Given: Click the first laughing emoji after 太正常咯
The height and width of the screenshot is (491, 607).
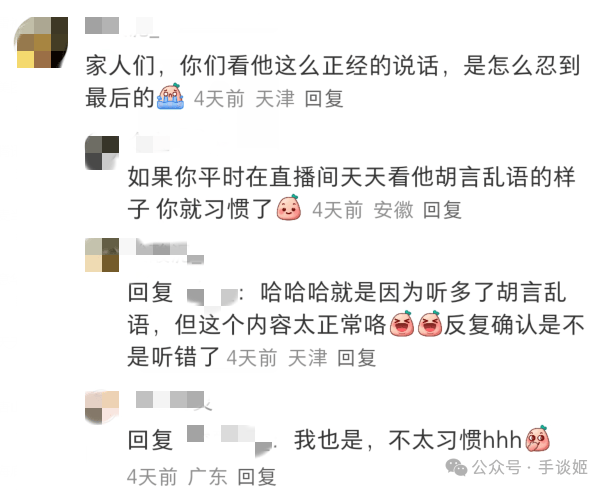Looking at the screenshot, I should (x=402, y=323).
